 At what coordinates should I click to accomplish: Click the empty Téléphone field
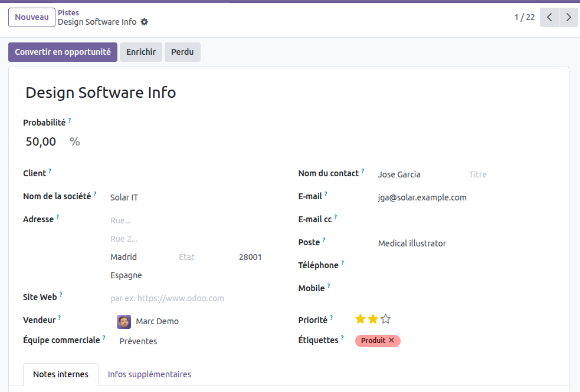tap(466, 266)
